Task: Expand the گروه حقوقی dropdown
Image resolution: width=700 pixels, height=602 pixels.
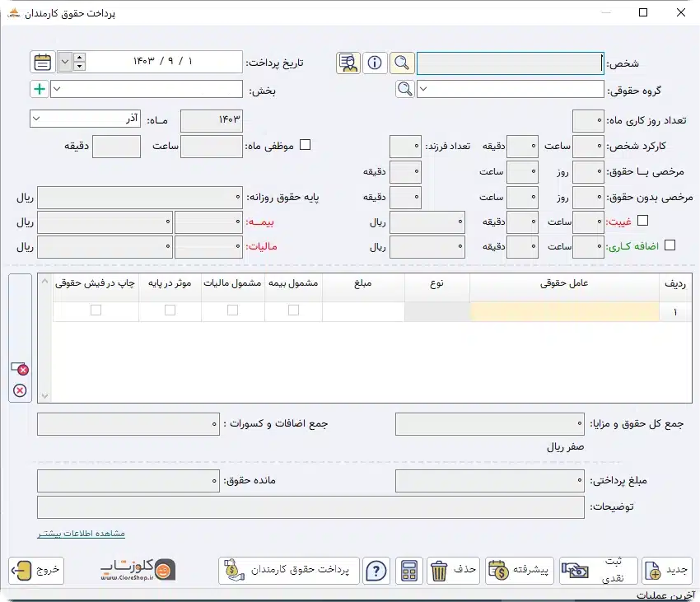Action: tap(423, 89)
